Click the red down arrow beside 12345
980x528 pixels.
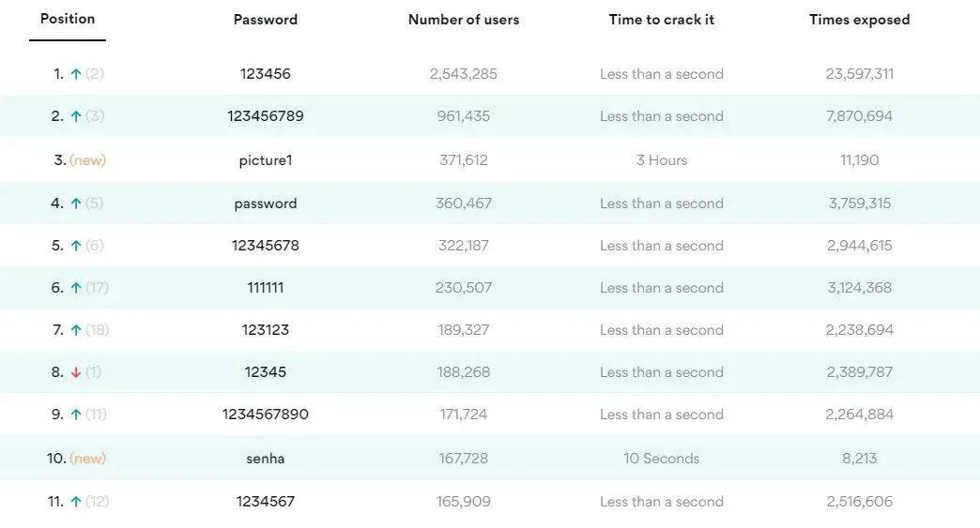(76, 372)
